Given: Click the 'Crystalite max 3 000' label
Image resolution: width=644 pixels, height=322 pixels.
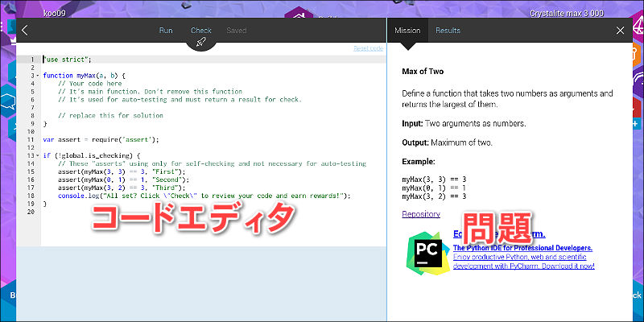Looking at the screenshot, I should 567,13.
